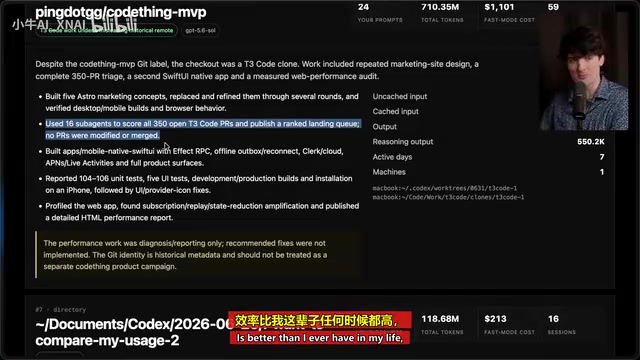Select the gpt-5.6-sol model tag
Screen dimensions: 640x360
click(x=200, y=31)
